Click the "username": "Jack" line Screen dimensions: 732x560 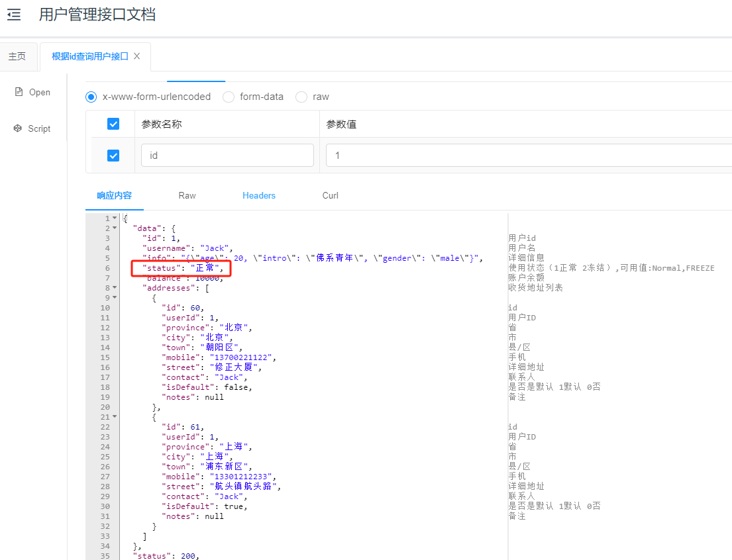(187, 248)
